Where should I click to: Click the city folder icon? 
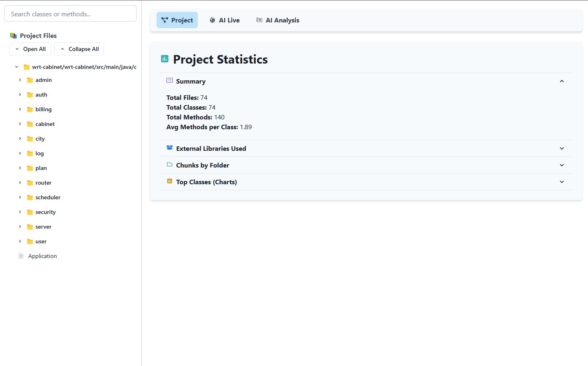(x=30, y=139)
